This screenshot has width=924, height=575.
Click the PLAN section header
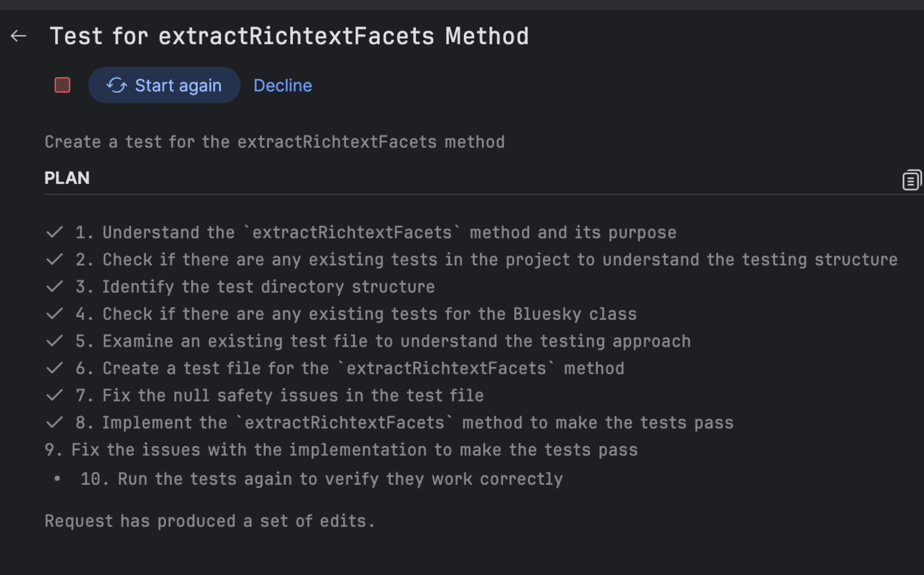(x=67, y=178)
